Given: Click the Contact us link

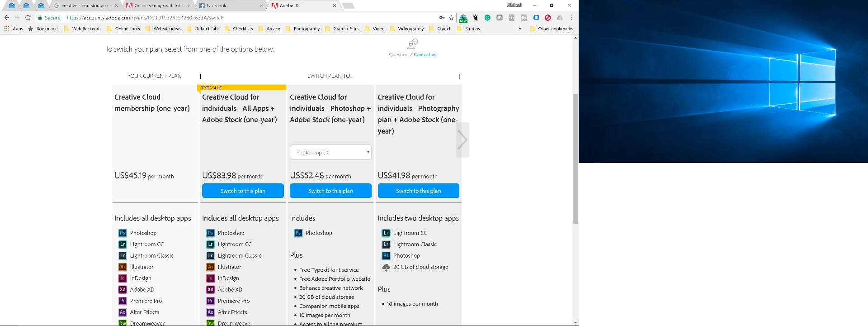Looking at the screenshot, I should tap(425, 55).
